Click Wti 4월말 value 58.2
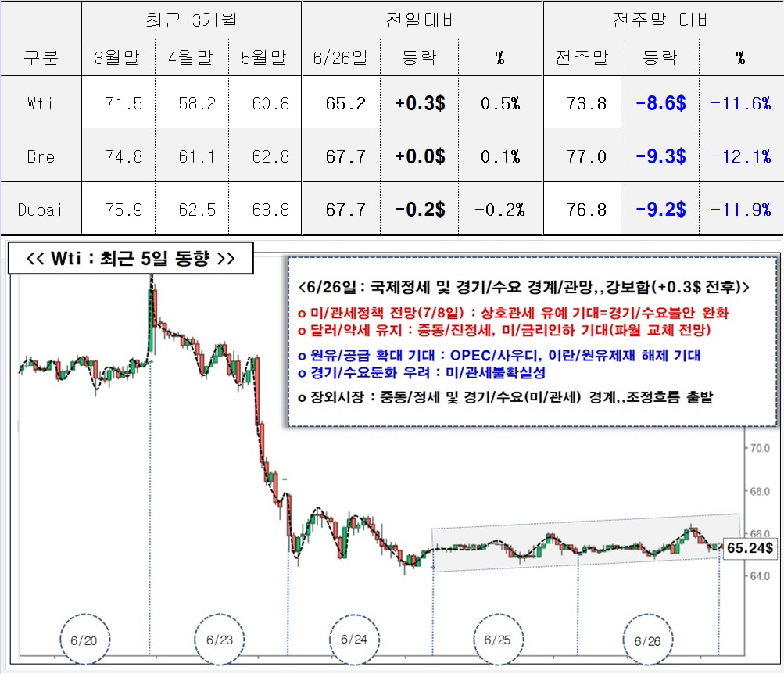The height and width of the screenshot is (674, 784). (197, 103)
